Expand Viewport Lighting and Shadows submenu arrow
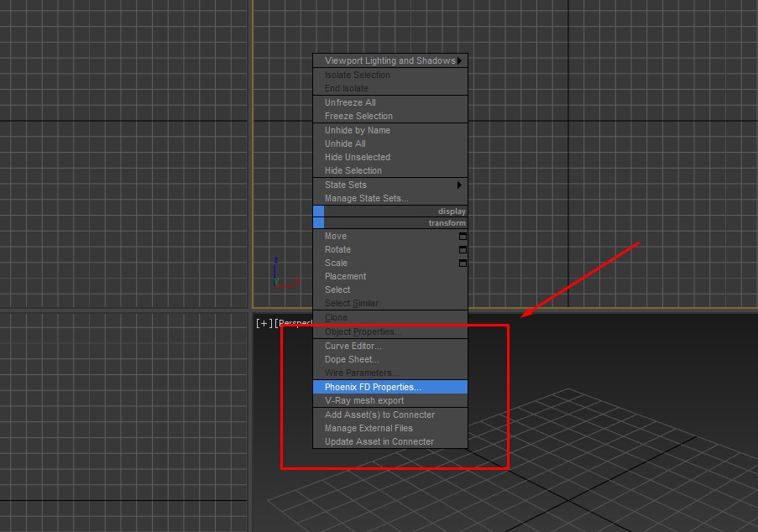 pyautogui.click(x=459, y=61)
